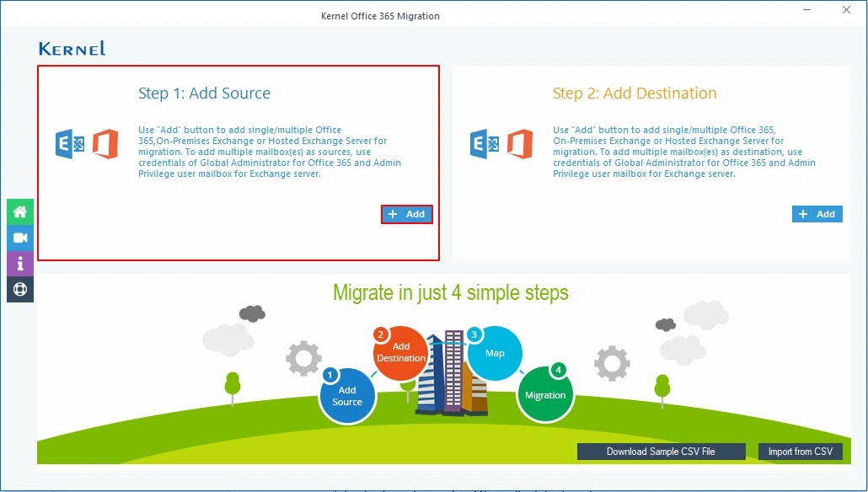This screenshot has height=492, width=868.
Task: Open the Step 1: Add Source heading
Action: 204,94
